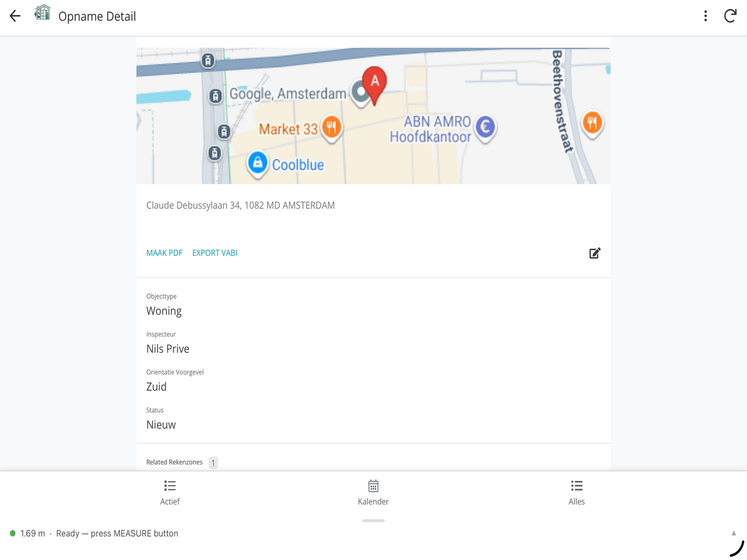Select the Coolblue shop pin
This screenshot has width=747, height=560.
pos(257,164)
